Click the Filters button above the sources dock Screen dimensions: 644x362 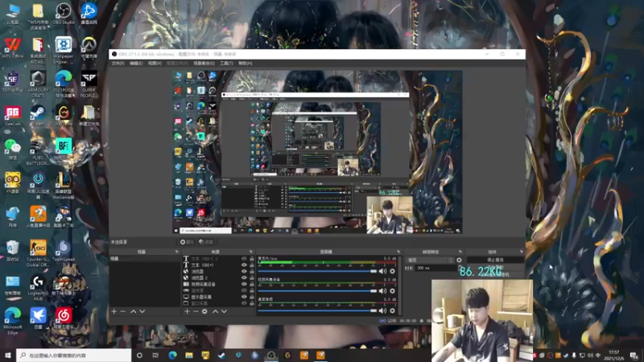[206, 242]
